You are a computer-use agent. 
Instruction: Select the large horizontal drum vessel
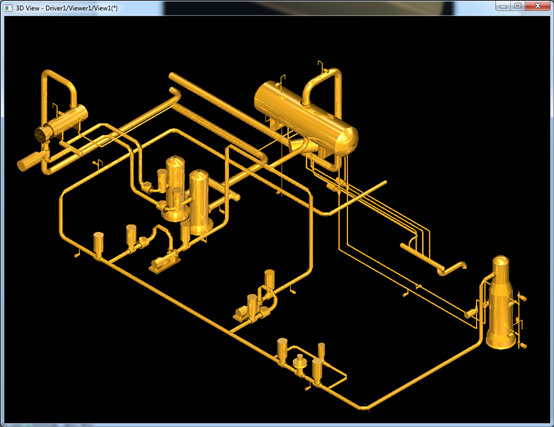pos(306,119)
